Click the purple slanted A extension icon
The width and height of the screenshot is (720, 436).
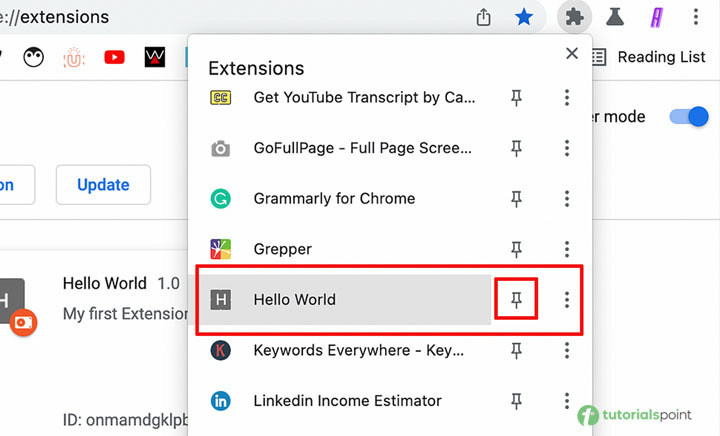(656, 17)
